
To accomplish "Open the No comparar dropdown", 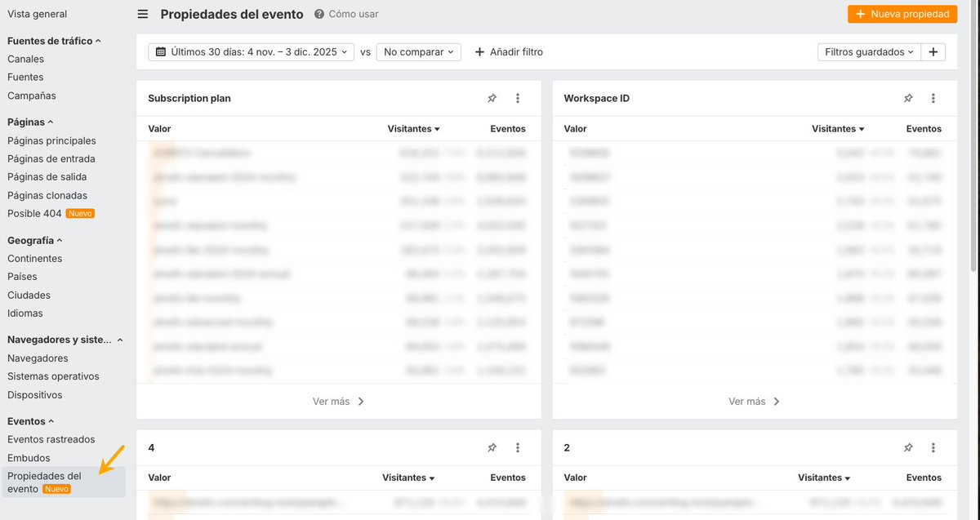I will click(x=419, y=51).
